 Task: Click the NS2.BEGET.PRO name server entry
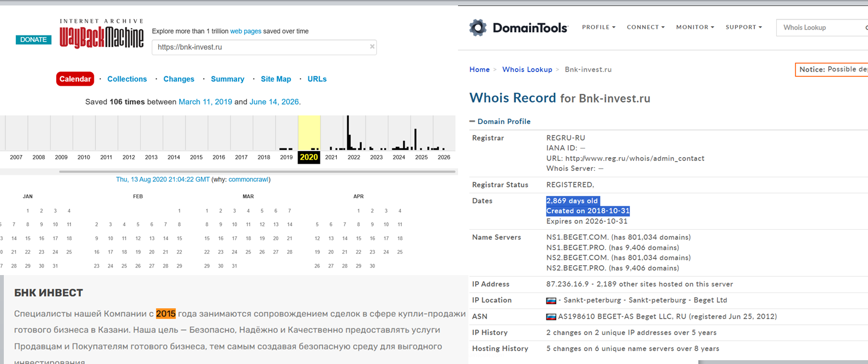(x=613, y=268)
